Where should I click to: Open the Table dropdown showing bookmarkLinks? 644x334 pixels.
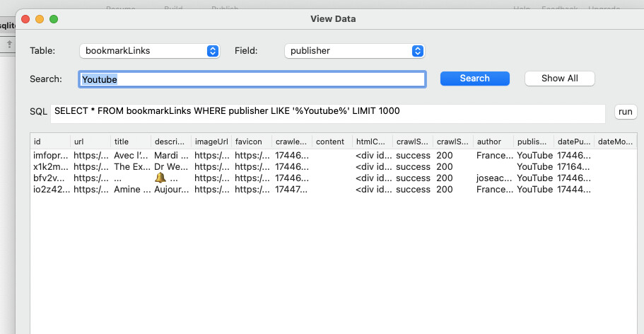pos(149,51)
